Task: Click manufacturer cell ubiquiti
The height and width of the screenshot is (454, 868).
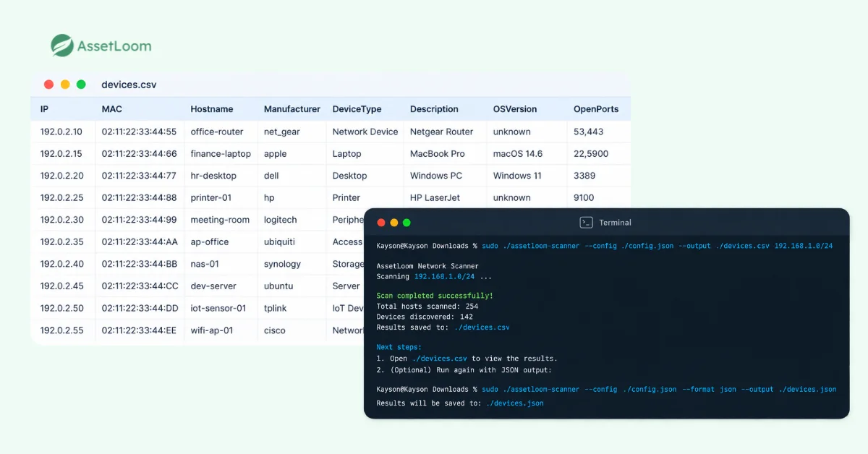Action: click(x=279, y=241)
